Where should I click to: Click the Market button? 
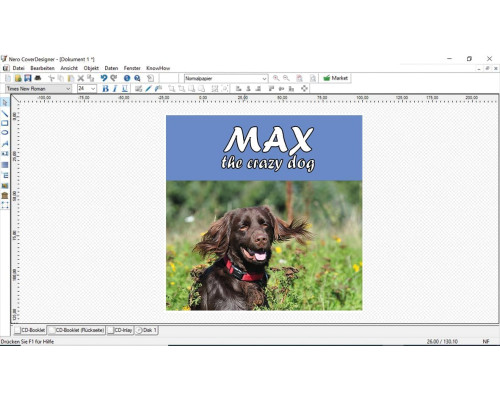pos(335,78)
